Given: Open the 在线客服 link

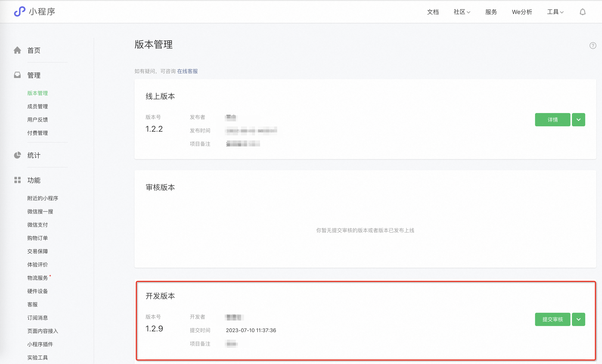Looking at the screenshot, I should (187, 71).
